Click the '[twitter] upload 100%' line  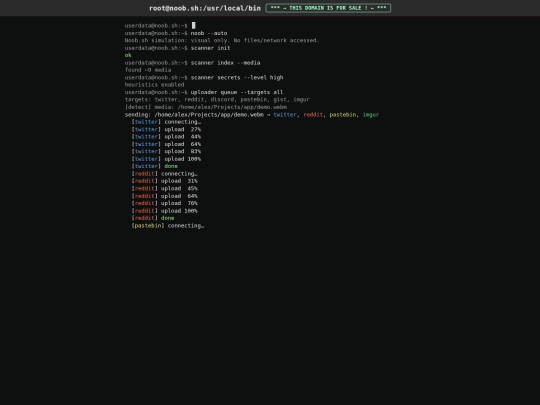(x=166, y=159)
